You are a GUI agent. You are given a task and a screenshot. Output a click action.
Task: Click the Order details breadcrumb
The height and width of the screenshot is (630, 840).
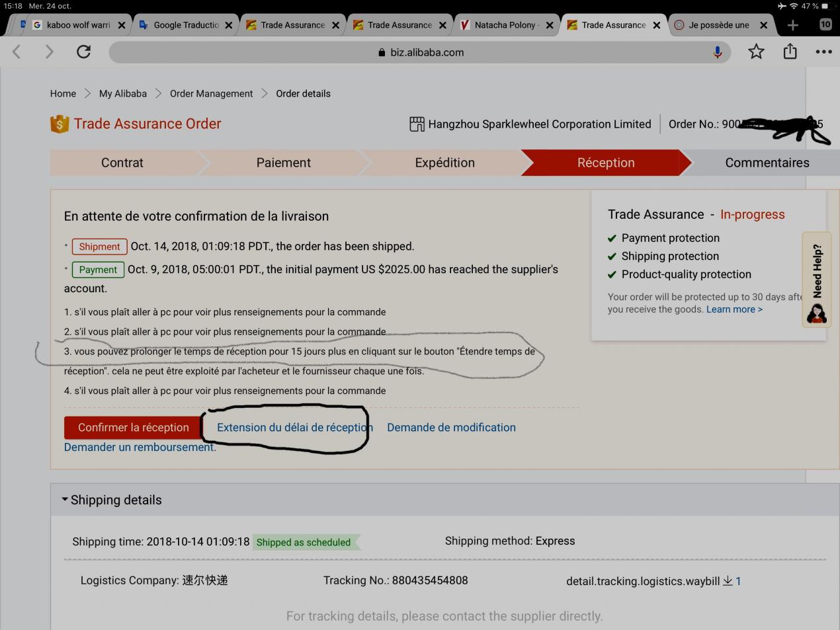tap(303, 94)
